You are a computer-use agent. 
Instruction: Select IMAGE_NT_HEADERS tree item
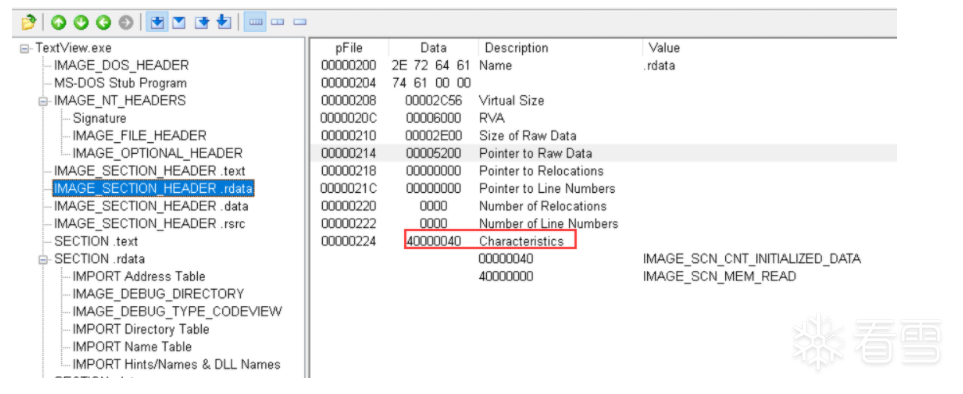click(120, 100)
